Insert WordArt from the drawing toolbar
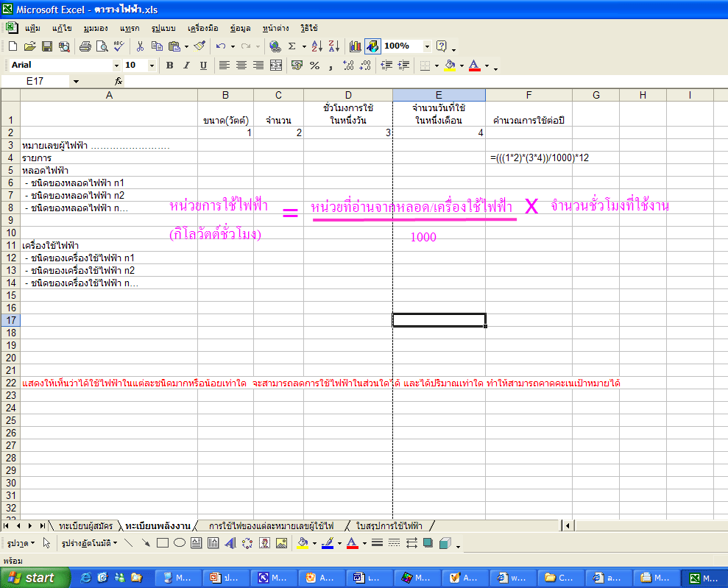The height and width of the screenshot is (588, 728). (230, 543)
